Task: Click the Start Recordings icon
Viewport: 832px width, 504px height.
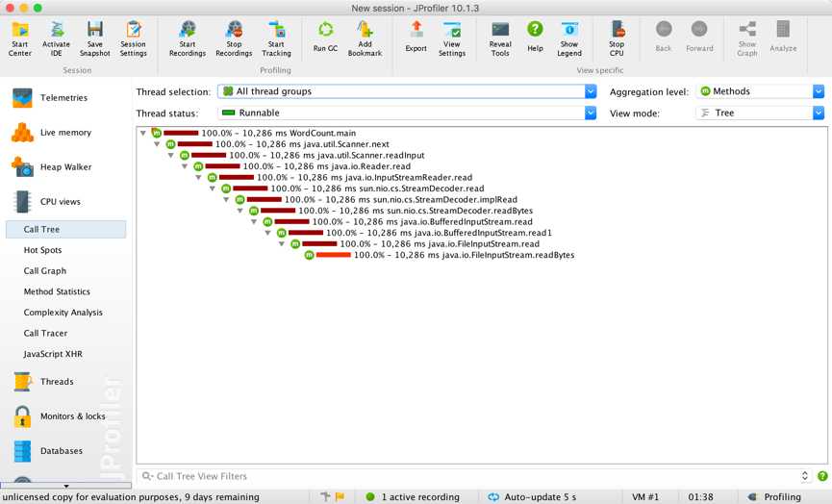Action: [x=188, y=38]
